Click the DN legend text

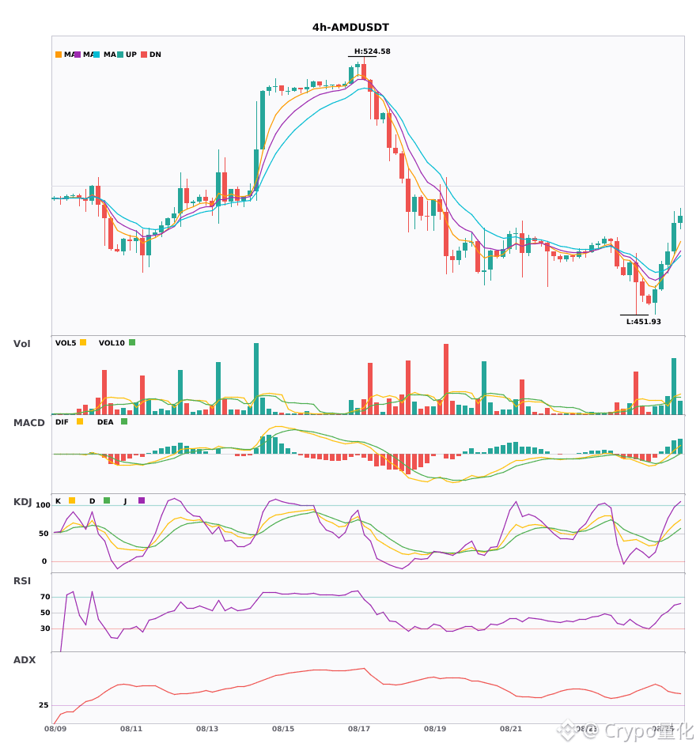click(x=155, y=55)
